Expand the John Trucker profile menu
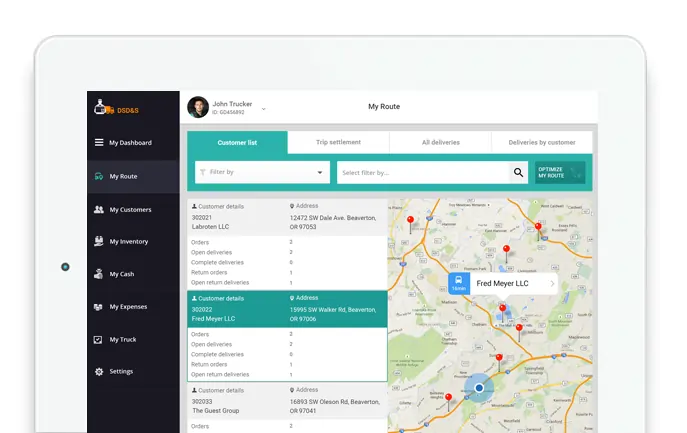The image size is (687, 433). [x=264, y=108]
